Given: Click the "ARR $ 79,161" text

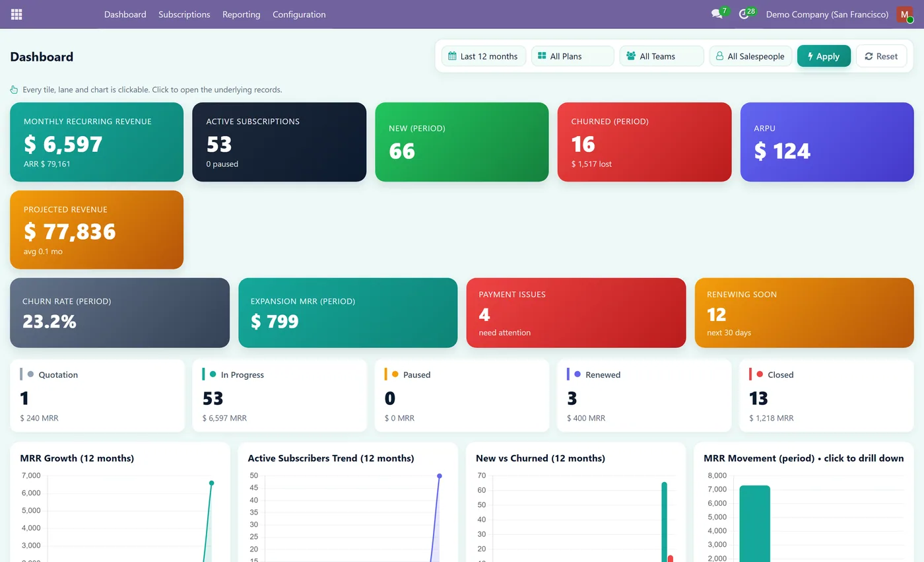Looking at the screenshot, I should [47, 164].
